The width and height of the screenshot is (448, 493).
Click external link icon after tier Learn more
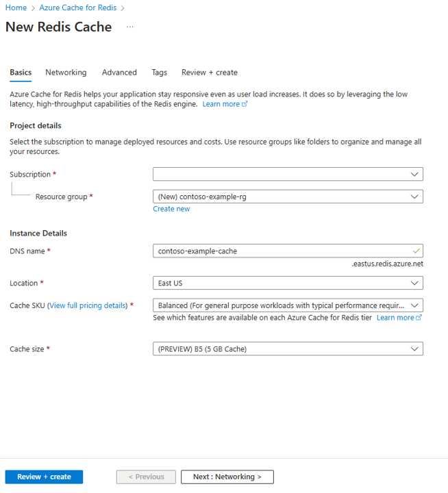click(x=419, y=318)
